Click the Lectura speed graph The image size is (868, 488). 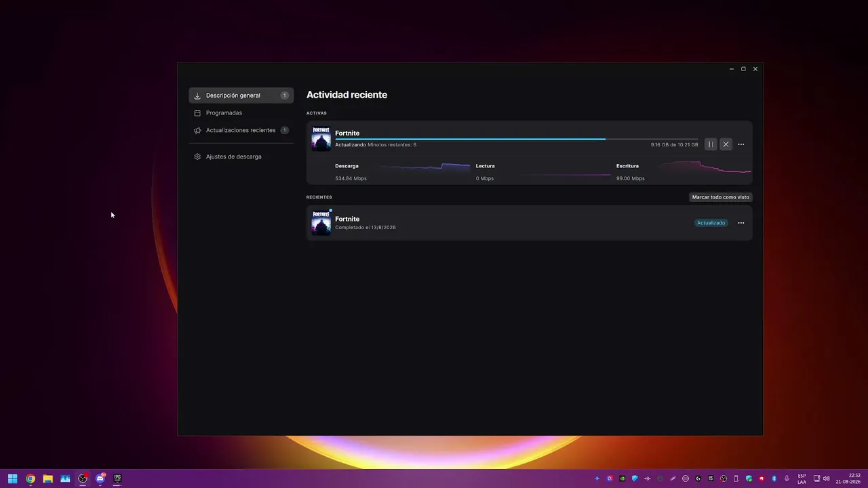click(x=564, y=174)
